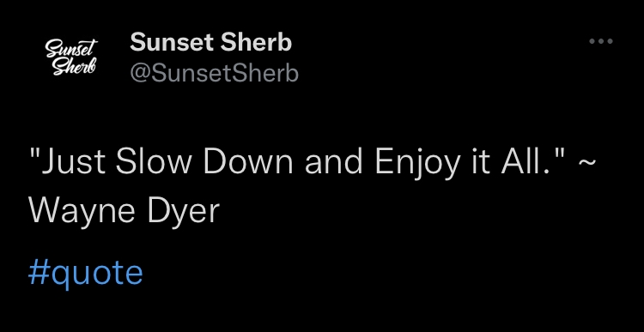Click "Sherb" script word in avatar logo

[x=74, y=66]
